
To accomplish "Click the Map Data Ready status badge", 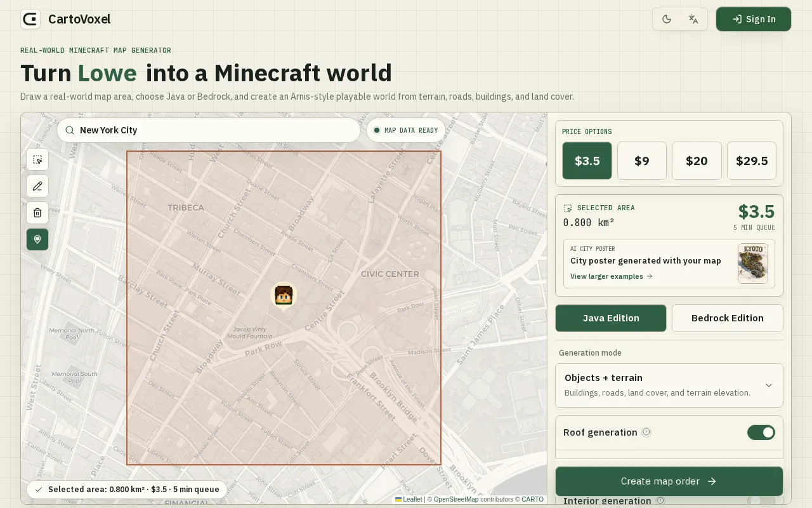I will 406,130.
